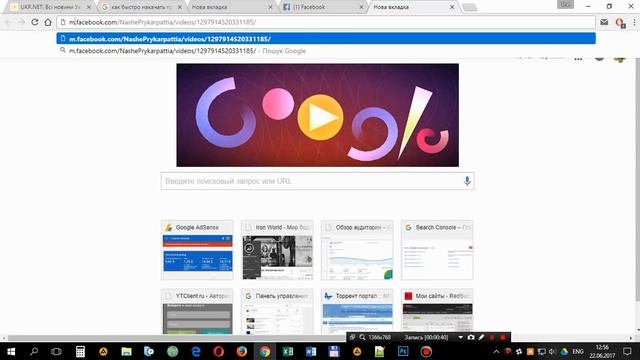Open Firefox from the taskbar

pos(242,351)
